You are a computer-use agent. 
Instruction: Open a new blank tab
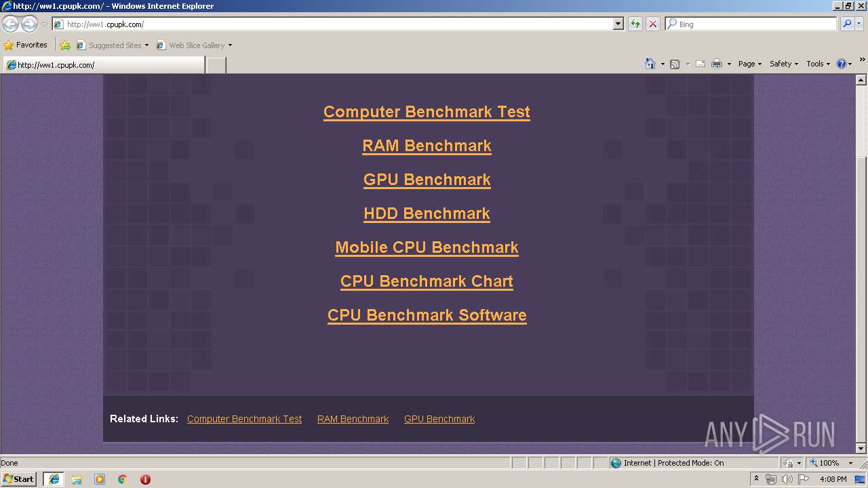click(x=216, y=65)
